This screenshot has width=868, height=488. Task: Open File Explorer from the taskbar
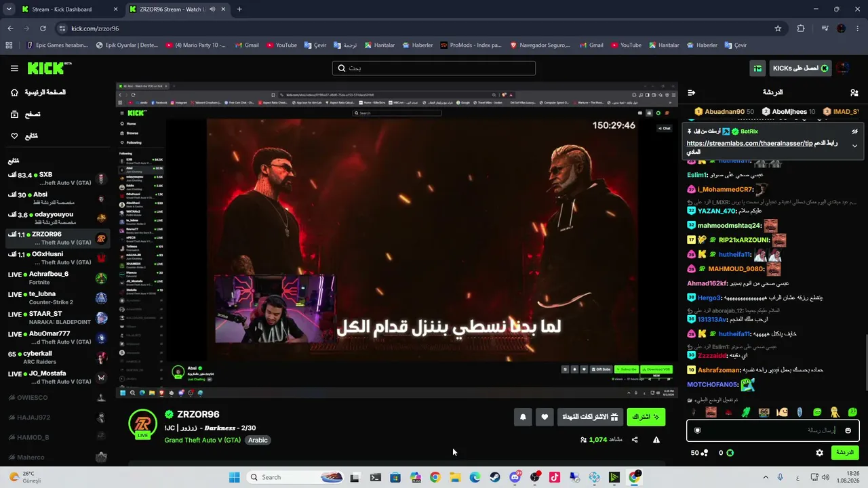(x=455, y=477)
